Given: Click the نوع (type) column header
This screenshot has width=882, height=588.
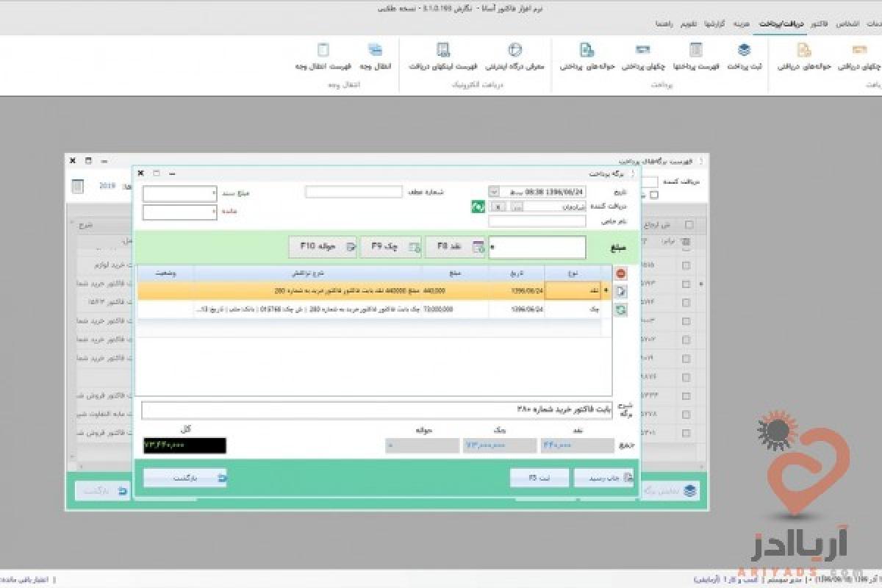Looking at the screenshot, I should point(573,273).
